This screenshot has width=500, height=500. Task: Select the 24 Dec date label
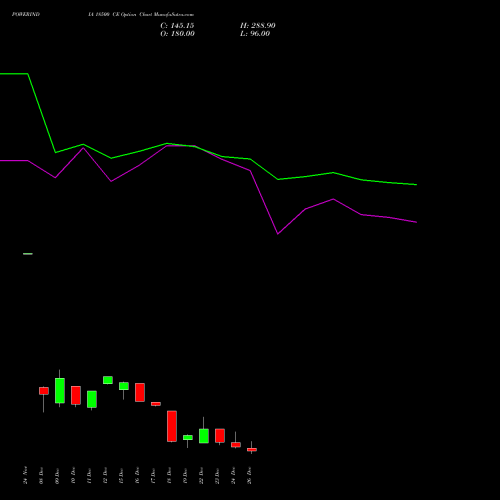click(233, 476)
